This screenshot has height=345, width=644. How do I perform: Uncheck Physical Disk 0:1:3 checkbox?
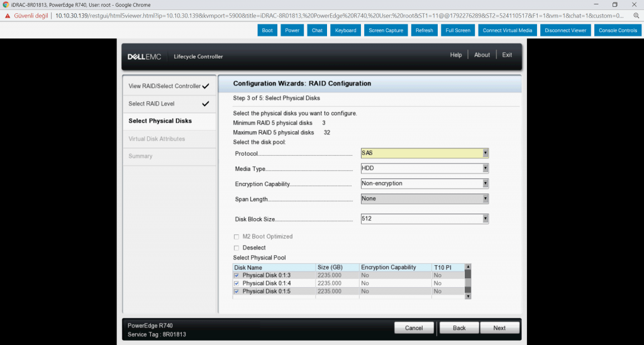tap(236, 275)
